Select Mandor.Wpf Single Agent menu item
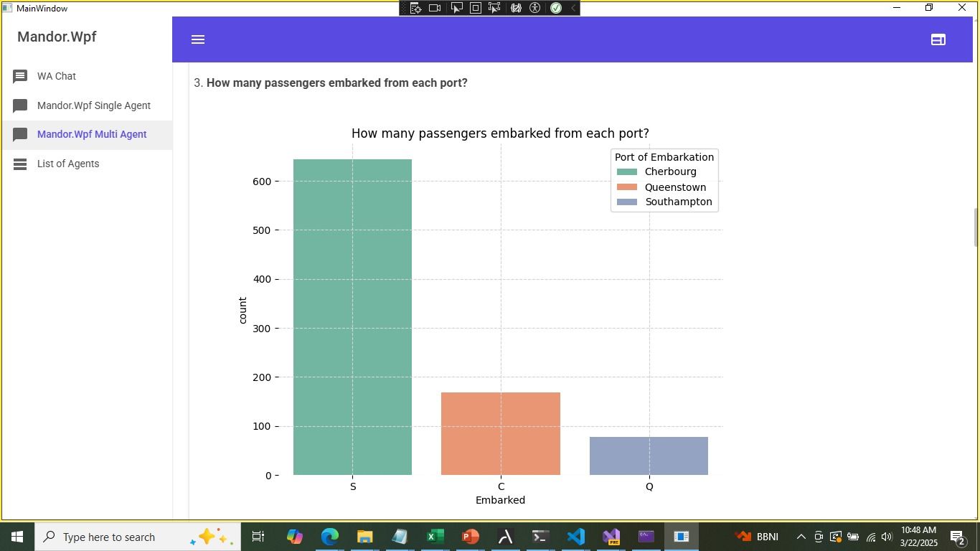Viewport: 980px width, 551px height. click(93, 105)
